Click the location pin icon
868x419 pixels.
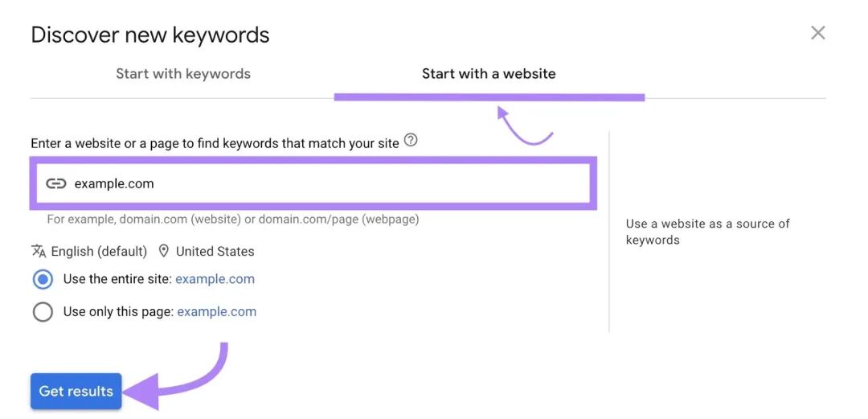point(163,251)
